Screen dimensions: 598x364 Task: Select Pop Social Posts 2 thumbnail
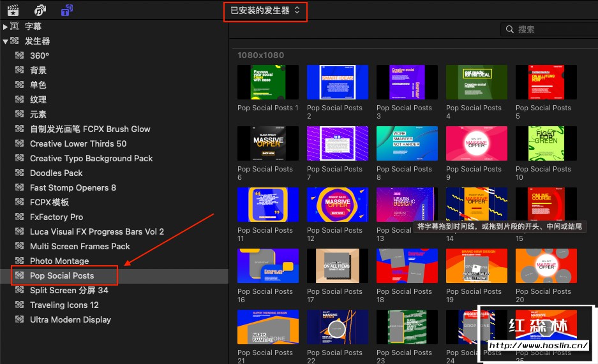pyautogui.click(x=338, y=82)
